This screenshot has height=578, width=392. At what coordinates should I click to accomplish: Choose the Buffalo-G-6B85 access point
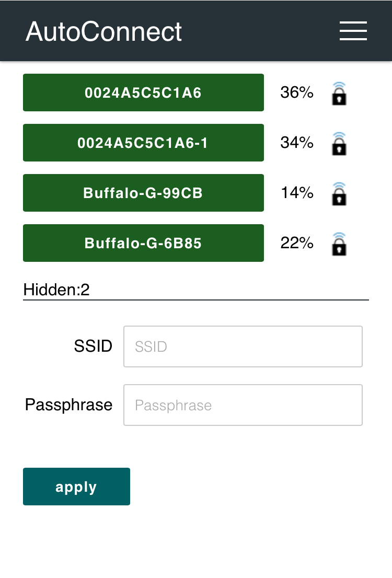(x=143, y=243)
